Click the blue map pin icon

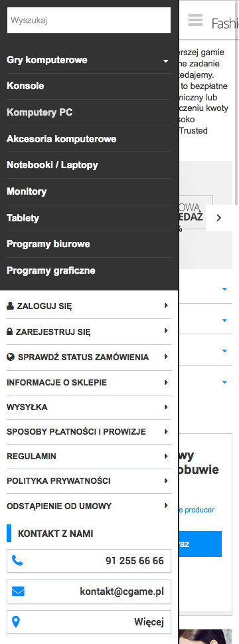click(x=16, y=622)
